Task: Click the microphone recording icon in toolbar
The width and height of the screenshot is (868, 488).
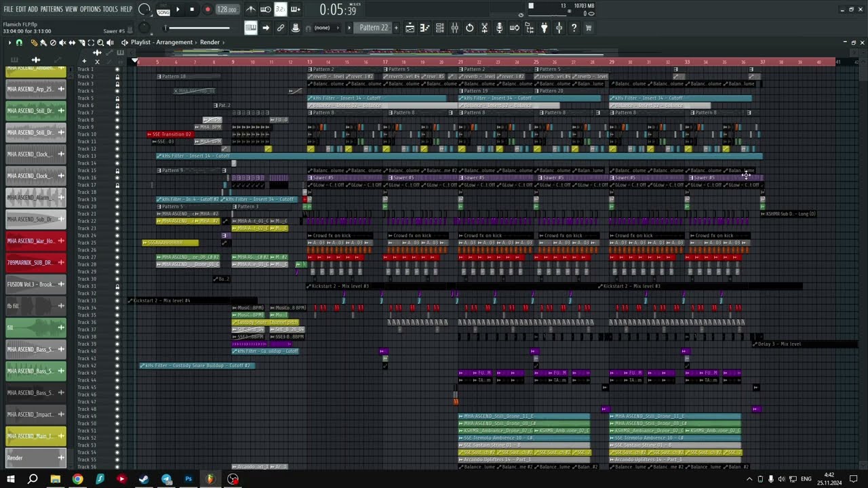Action: (499, 28)
